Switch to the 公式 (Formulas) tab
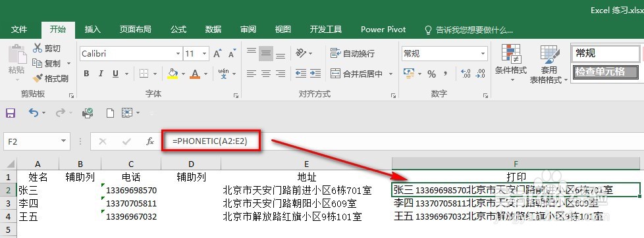 coord(178,30)
